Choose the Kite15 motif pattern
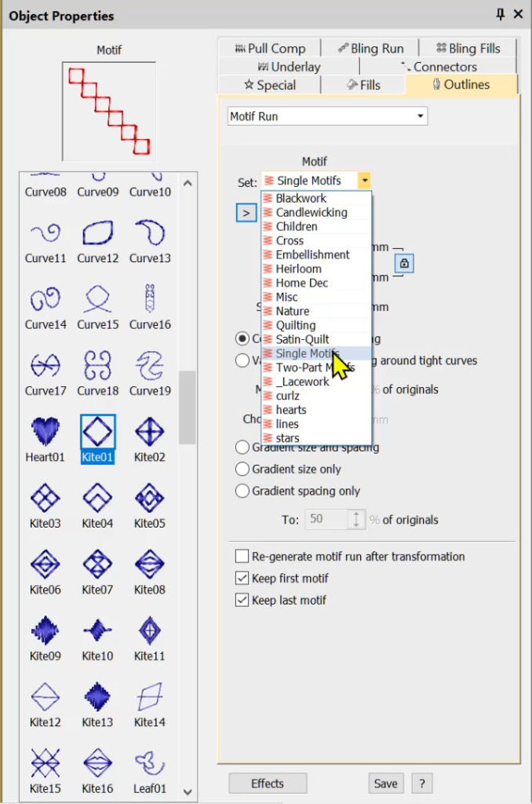Image resolution: width=532 pixels, height=804 pixels. click(46, 763)
